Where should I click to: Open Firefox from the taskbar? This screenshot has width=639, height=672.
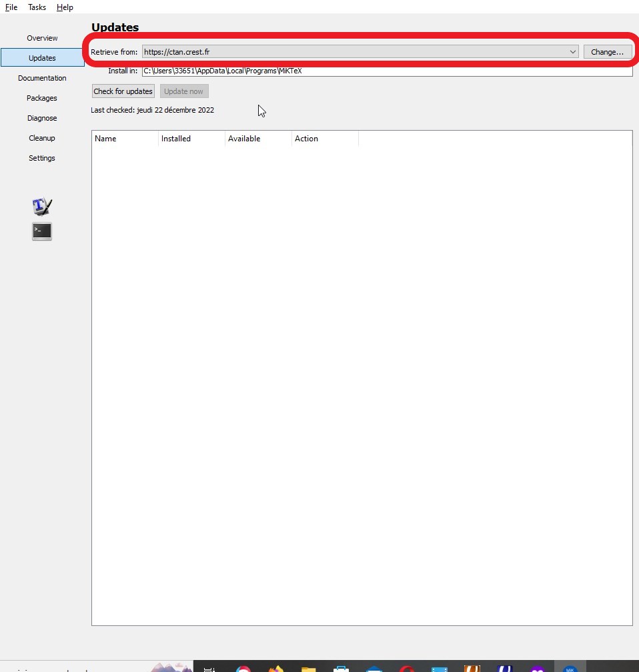point(276,668)
